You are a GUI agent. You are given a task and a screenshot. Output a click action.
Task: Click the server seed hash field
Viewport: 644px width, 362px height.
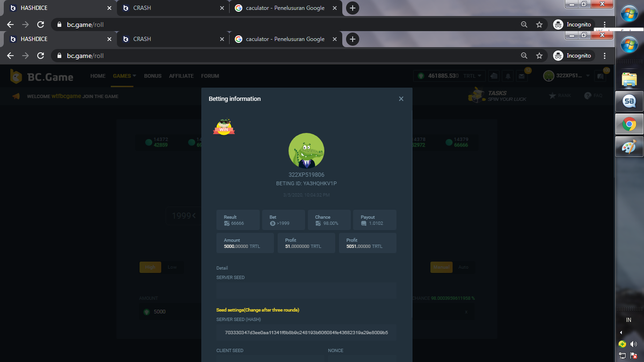pos(306,332)
